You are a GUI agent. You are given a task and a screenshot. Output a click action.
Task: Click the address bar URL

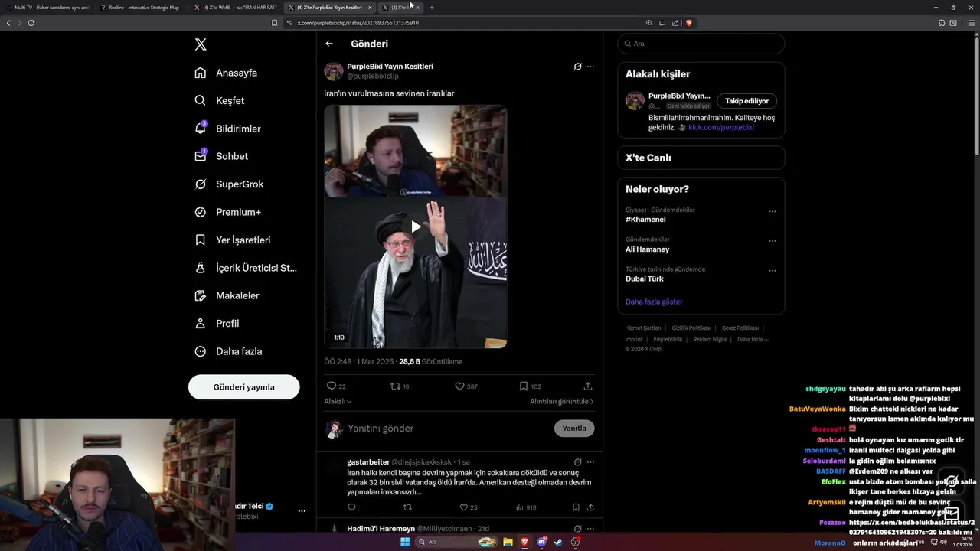tap(358, 23)
